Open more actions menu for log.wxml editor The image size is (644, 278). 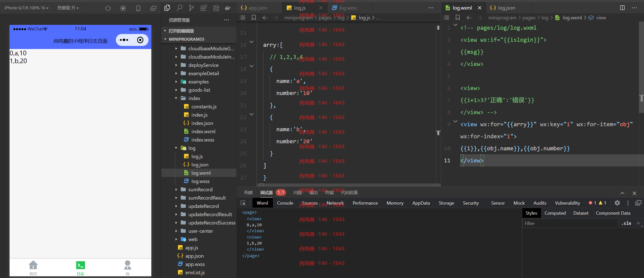(x=634, y=8)
